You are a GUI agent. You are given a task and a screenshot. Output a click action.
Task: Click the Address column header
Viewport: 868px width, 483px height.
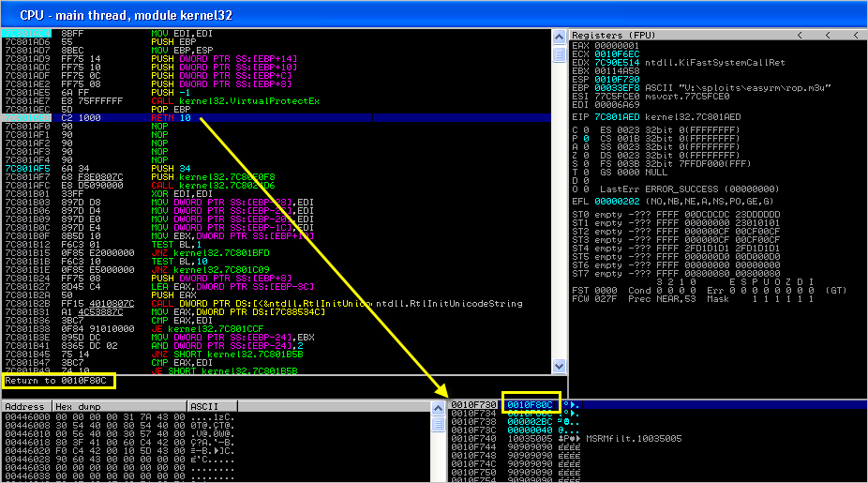[x=25, y=406]
